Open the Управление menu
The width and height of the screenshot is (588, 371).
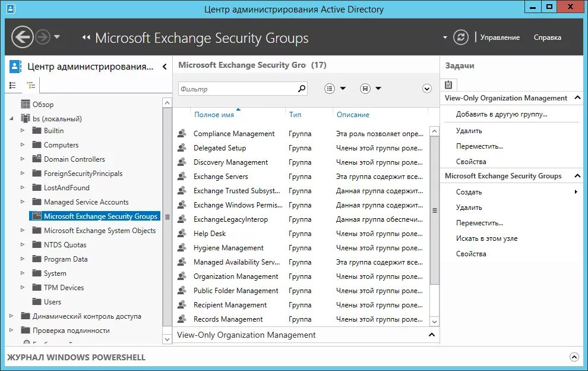pos(500,37)
